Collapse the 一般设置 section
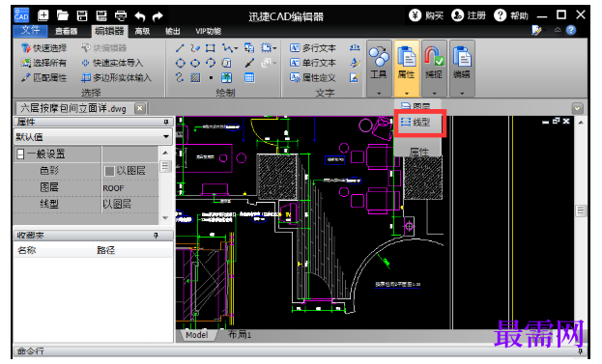This screenshot has width=602, height=364. 20,154
